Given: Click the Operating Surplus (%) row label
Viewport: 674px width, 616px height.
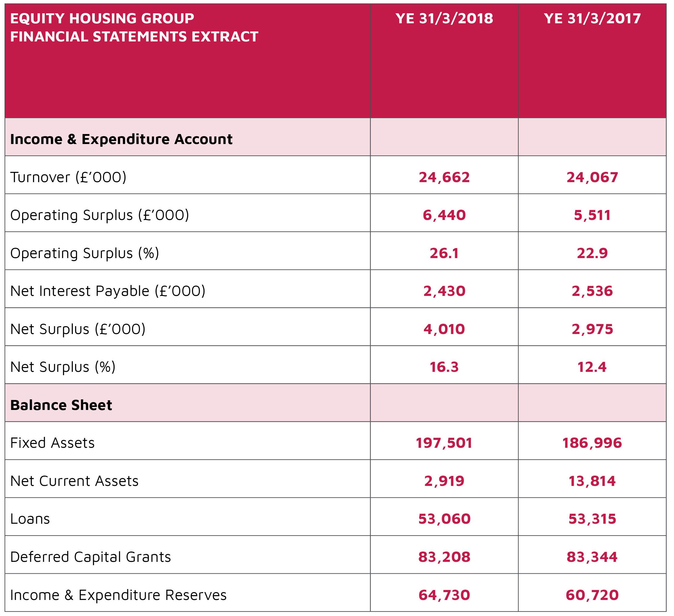Looking at the screenshot, I should coord(84,253).
